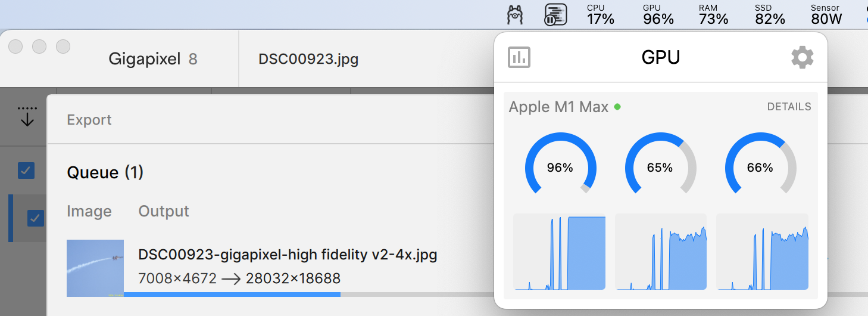Click the 96% GPU usage gauge

pyautogui.click(x=560, y=168)
